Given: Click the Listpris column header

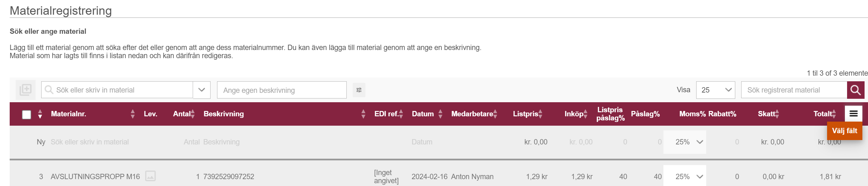Looking at the screenshot, I should (525, 114).
